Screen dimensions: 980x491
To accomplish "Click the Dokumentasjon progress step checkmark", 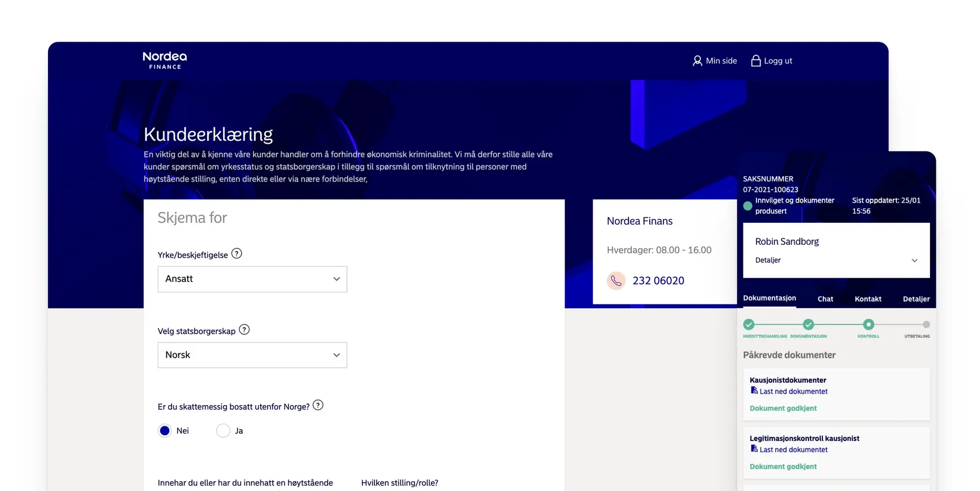I will tap(808, 324).
